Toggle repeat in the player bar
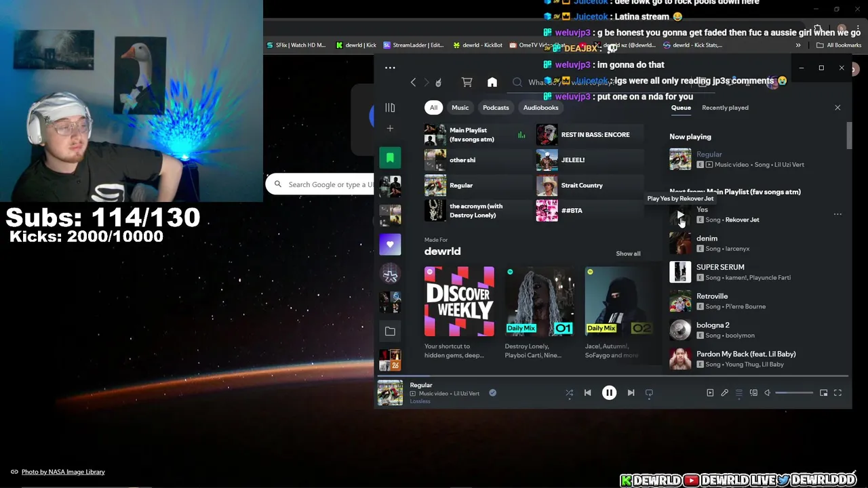 (649, 393)
